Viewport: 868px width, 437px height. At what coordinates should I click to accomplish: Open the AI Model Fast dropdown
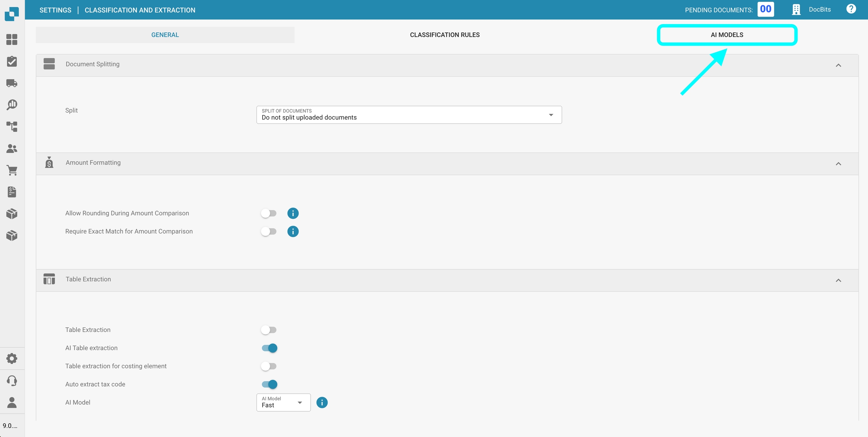pyautogui.click(x=283, y=403)
